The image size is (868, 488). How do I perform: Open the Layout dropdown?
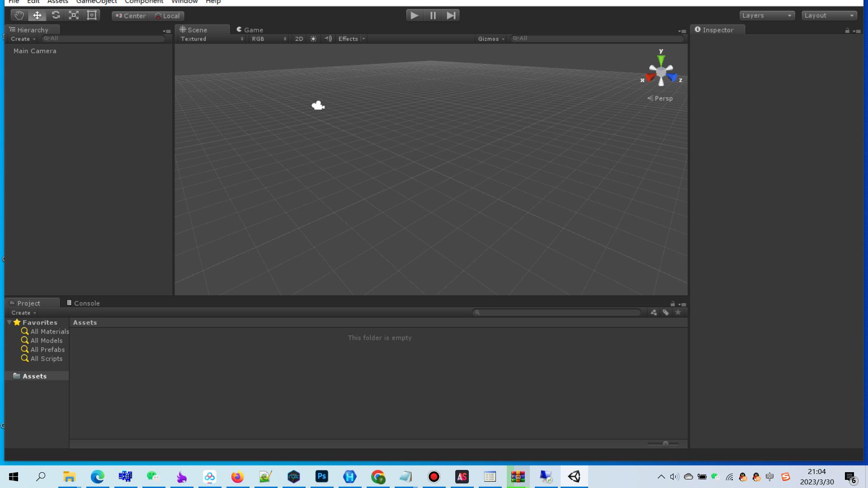tap(830, 15)
